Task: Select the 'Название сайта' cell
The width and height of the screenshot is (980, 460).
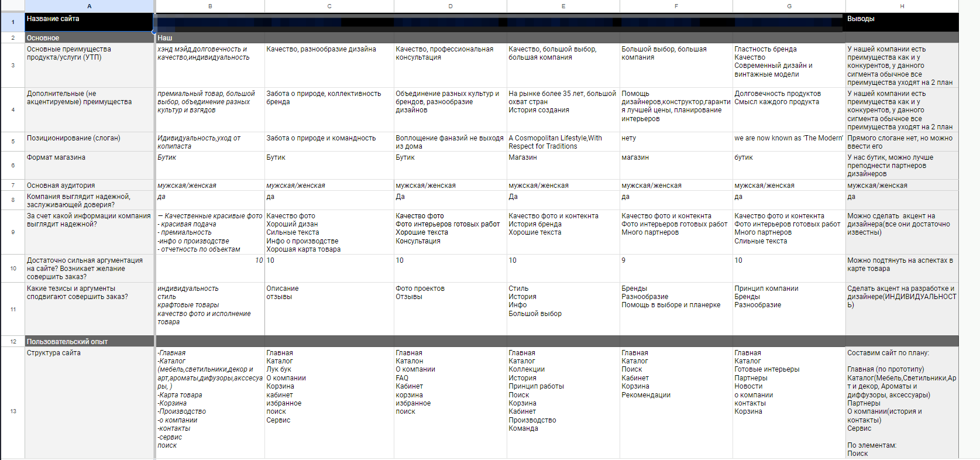Action: pyautogui.click(x=89, y=22)
